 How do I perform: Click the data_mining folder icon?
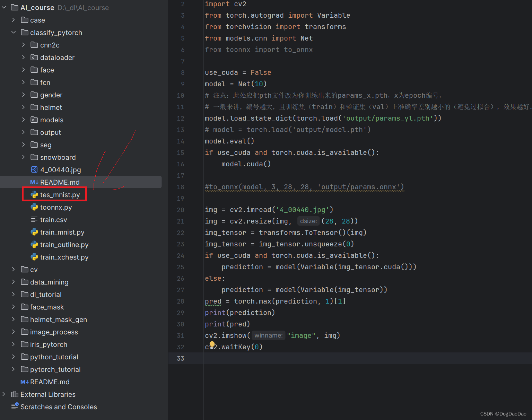[24, 282]
